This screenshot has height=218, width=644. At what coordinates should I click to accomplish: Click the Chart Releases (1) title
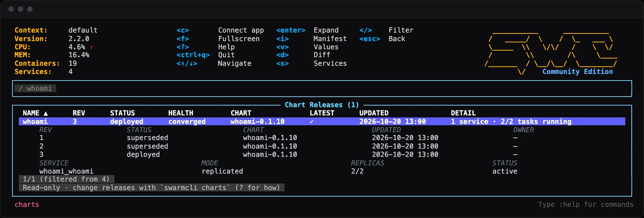[x=322, y=105]
